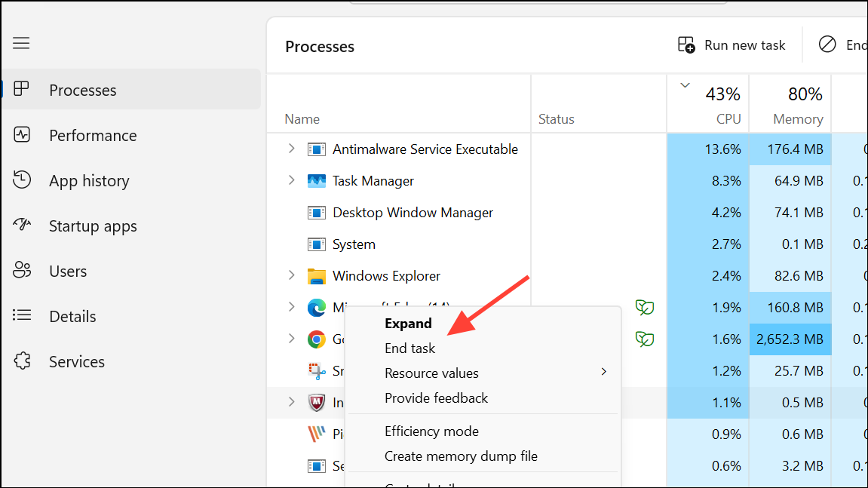
Task: Click the Task Manager process icon
Action: (x=317, y=180)
